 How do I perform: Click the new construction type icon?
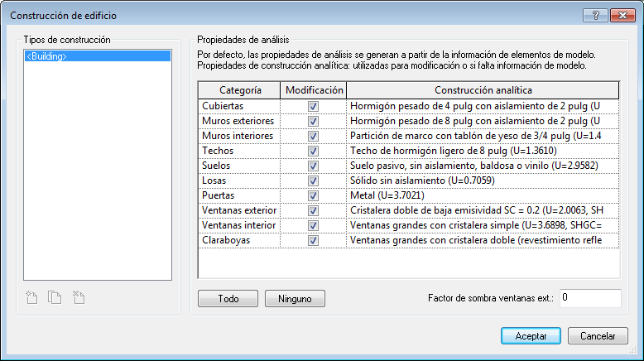[31, 297]
